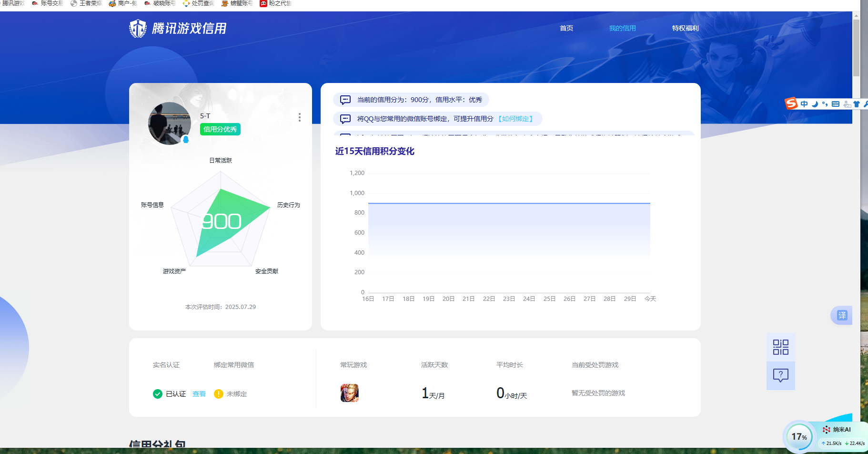
Task: Click the 1天/月 active days value
Action: tap(433, 393)
